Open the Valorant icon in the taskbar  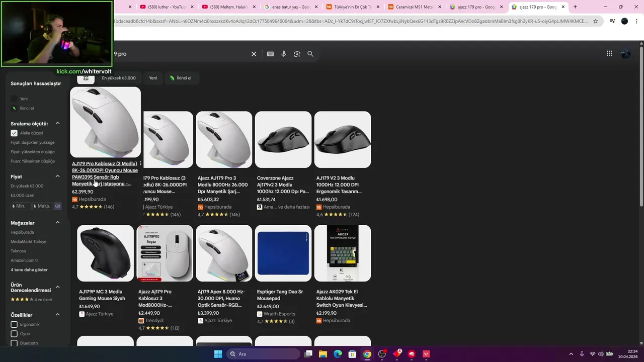pos(427,354)
